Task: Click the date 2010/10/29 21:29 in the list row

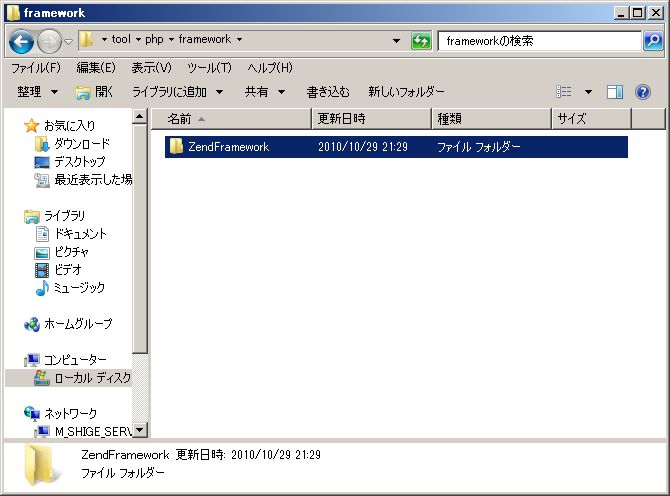Action: (x=363, y=147)
